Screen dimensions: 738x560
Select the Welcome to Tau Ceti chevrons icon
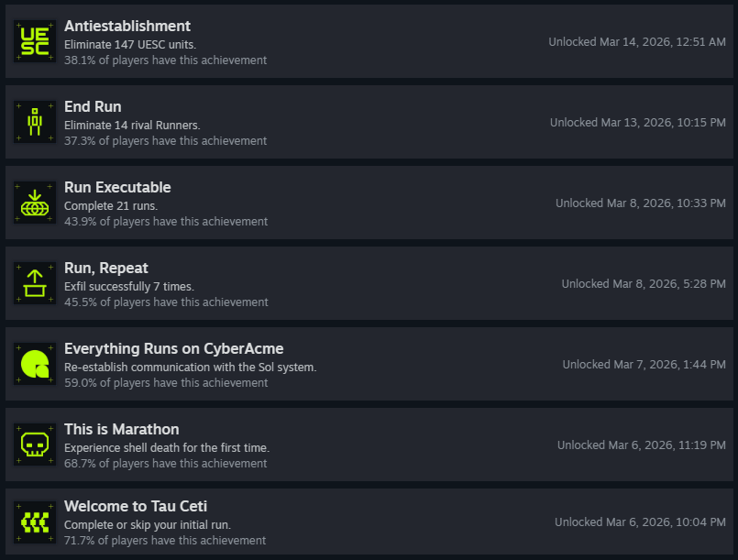pos(35,522)
